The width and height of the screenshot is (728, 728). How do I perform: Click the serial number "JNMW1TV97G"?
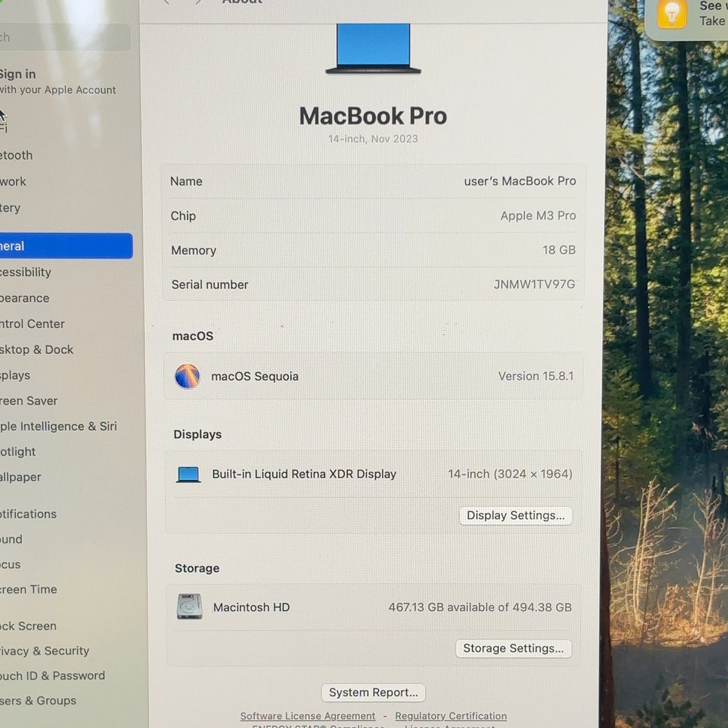[x=534, y=284]
